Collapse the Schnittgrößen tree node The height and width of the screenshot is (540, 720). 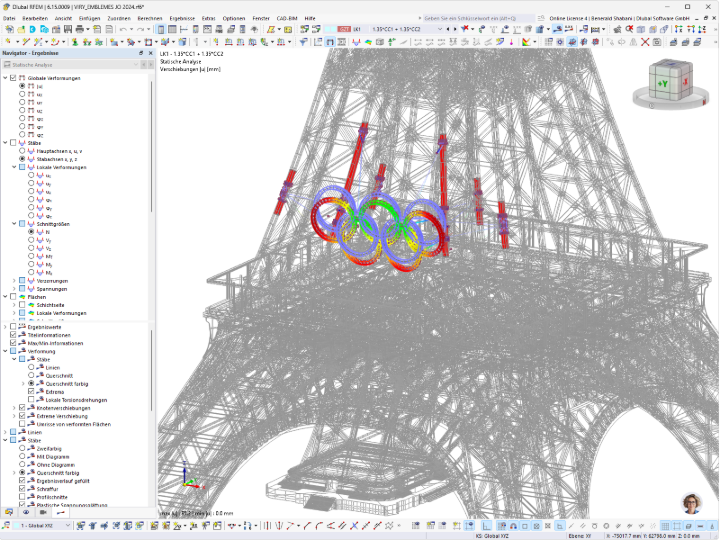click(x=14, y=224)
